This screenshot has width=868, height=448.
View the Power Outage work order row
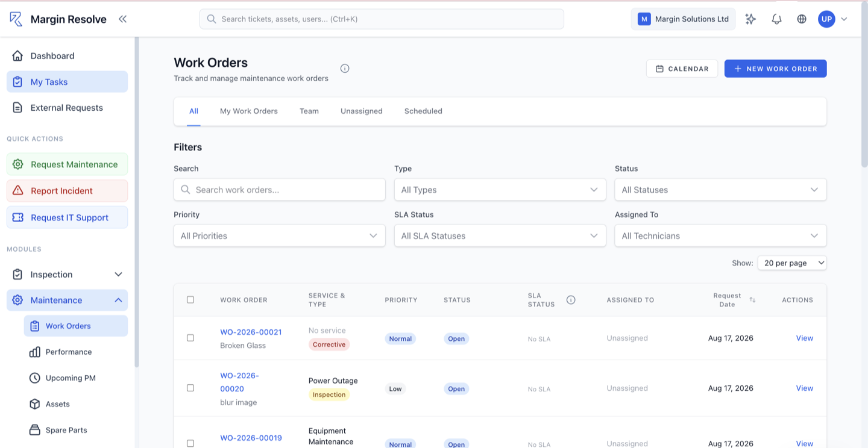pos(805,388)
